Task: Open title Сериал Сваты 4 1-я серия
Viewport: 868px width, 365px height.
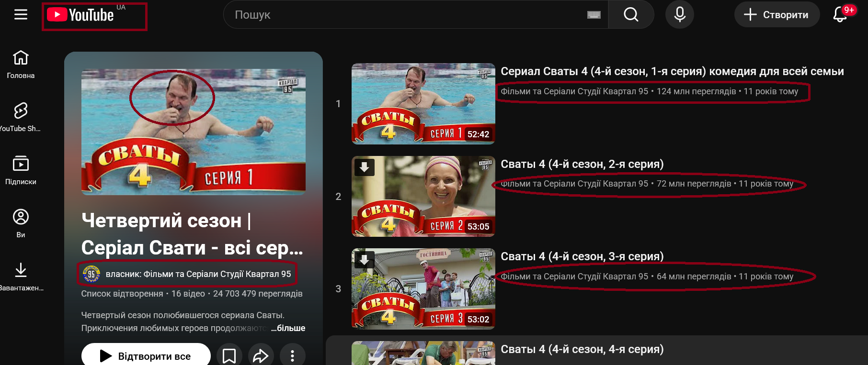Action: point(672,71)
